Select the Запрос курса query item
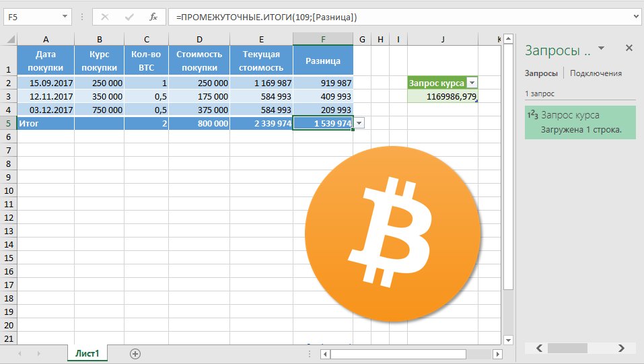The width and height of the screenshot is (644, 364). coord(580,122)
